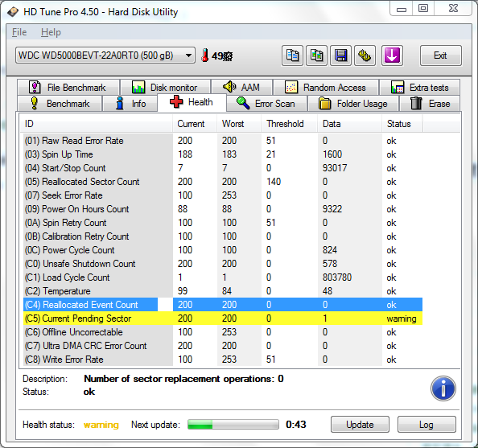Select the (C5) Current Pending Sector row

(x=223, y=319)
